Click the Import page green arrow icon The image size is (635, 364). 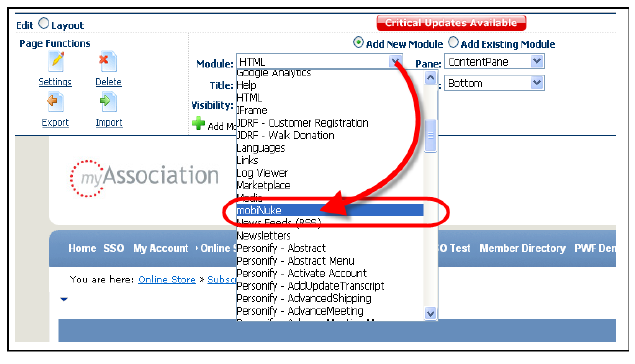tap(108, 102)
